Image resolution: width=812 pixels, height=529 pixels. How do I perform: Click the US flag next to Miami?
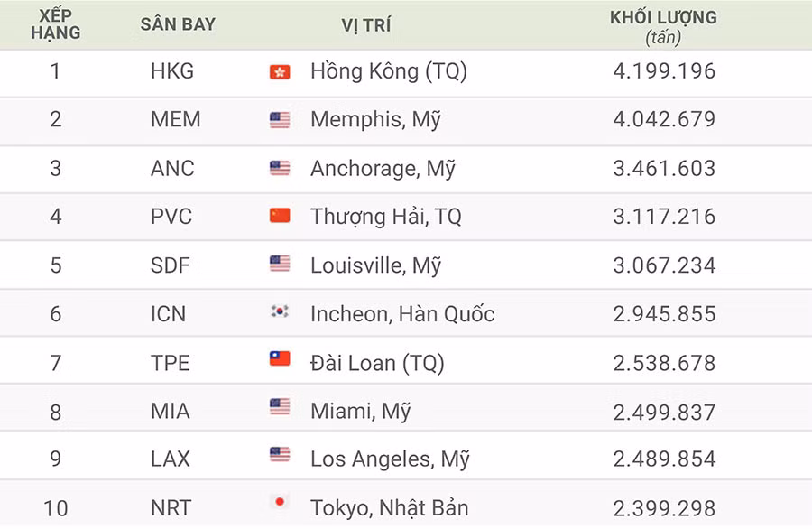click(280, 407)
